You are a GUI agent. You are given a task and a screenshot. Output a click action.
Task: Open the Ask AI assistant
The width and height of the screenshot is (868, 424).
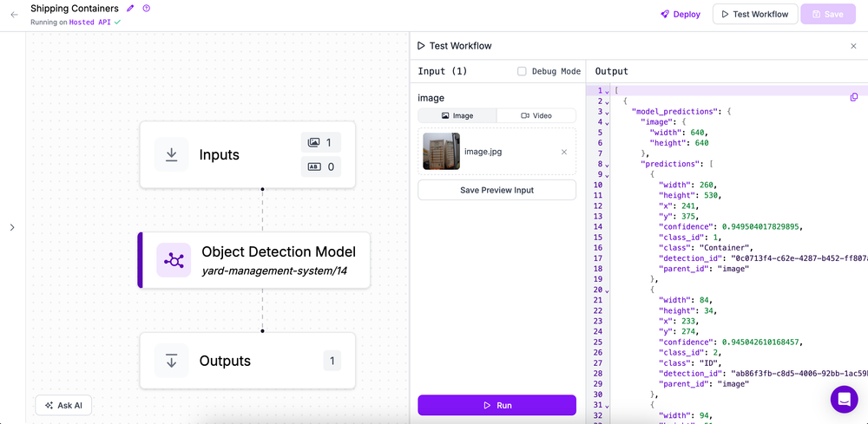(63, 405)
